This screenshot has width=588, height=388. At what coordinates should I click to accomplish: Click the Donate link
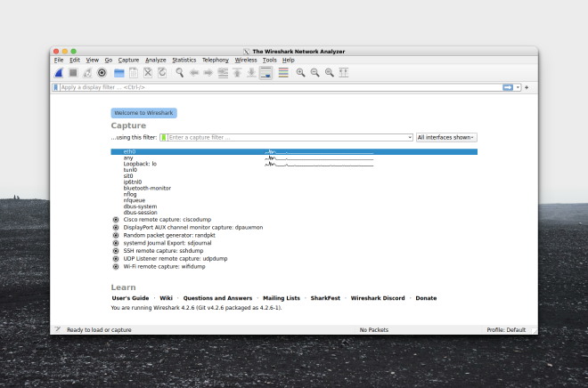pos(426,298)
